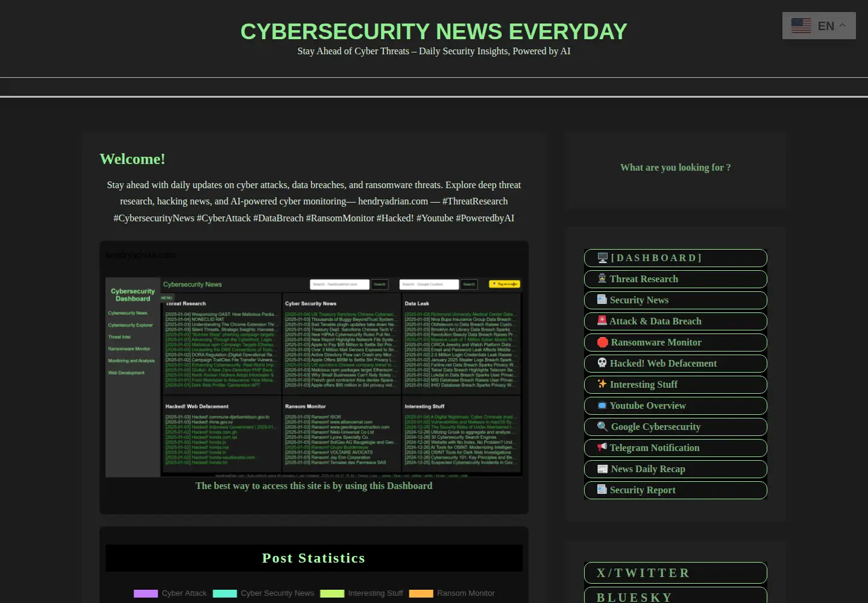Open the BLUESKY button
Screen dimensions: 868x603
[x=675, y=596]
